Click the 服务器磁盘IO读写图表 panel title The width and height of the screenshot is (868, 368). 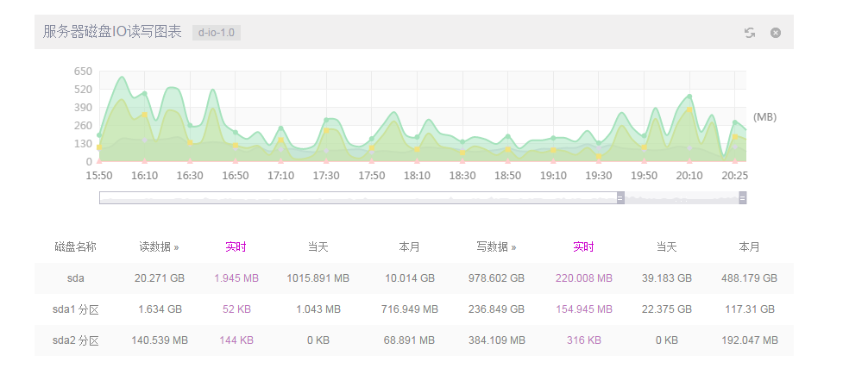pyautogui.click(x=112, y=32)
